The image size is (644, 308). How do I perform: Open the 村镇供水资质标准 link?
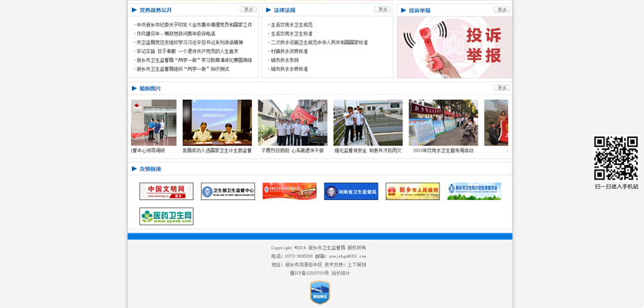[x=289, y=52]
